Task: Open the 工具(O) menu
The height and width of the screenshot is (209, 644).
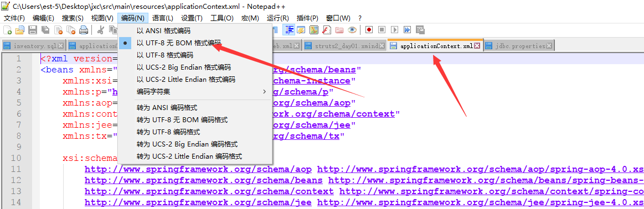Action: tap(222, 18)
